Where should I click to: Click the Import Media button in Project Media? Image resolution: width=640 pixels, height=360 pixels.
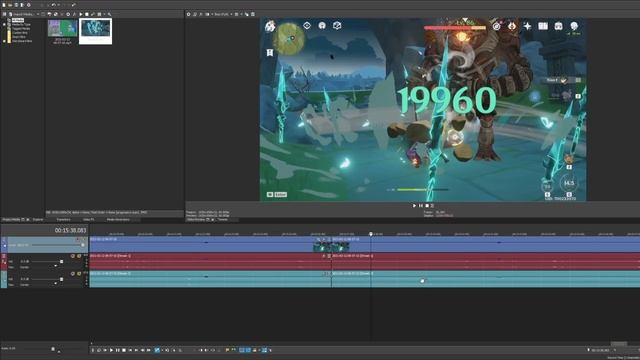(22, 14)
